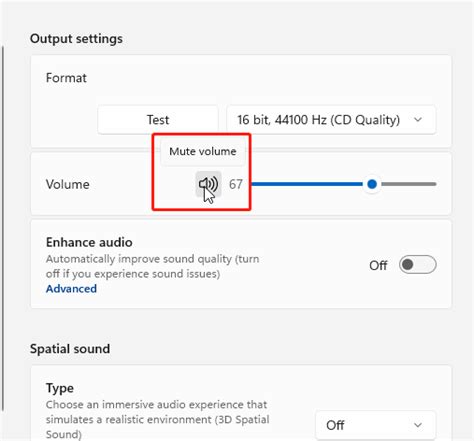
Task: Click the Volume row label
Action: pyautogui.click(x=68, y=184)
